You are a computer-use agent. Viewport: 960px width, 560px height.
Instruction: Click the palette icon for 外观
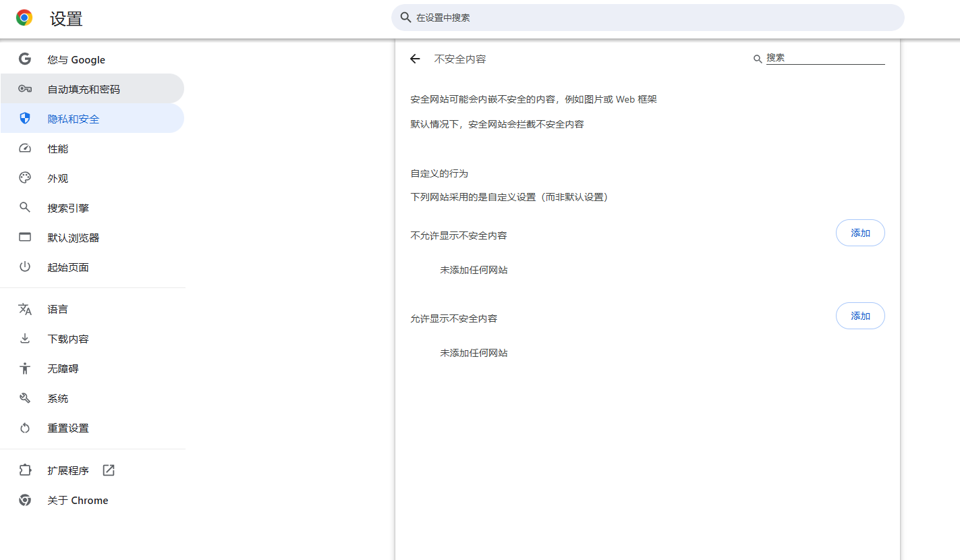[x=25, y=178]
